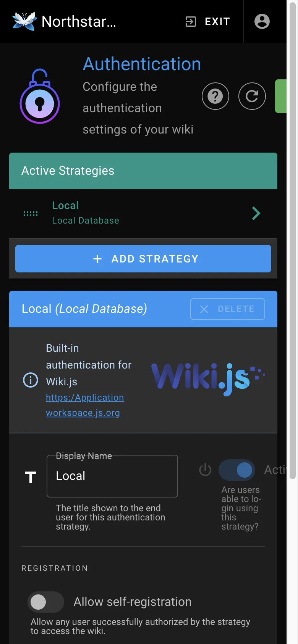Click the refresh circular arrow icon
This screenshot has width=298, height=644.
coord(252,96)
